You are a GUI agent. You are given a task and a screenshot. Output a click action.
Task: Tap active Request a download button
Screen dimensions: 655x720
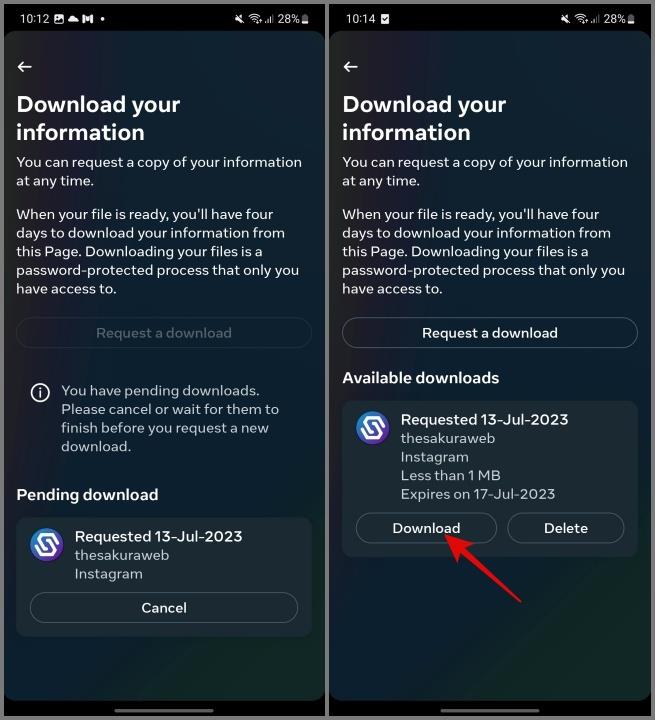pos(490,332)
